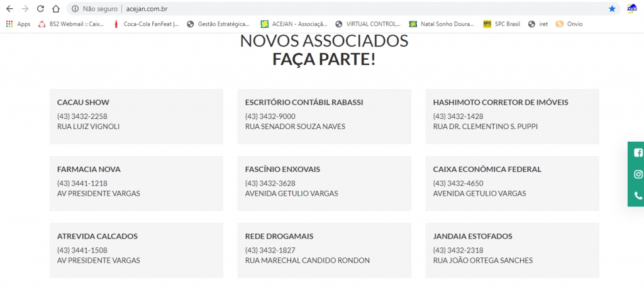Open the Instagram side button
The height and width of the screenshot is (289, 644).
click(x=638, y=174)
